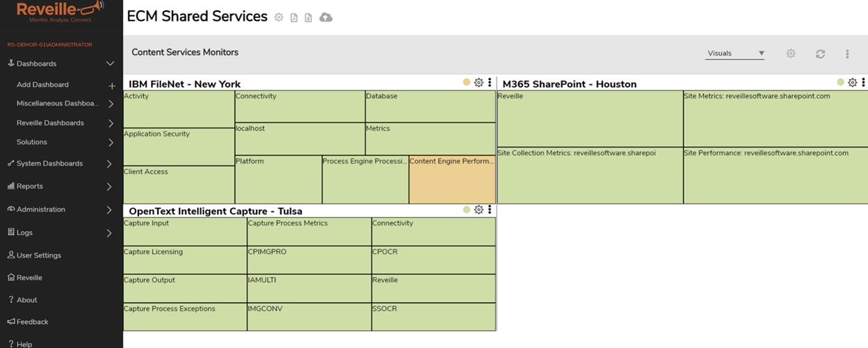Image resolution: width=868 pixels, height=348 pixels.
Task: Open M365 SharePoint - Houston gear settings
Action: pyautogui.click(x=853, y=83)
